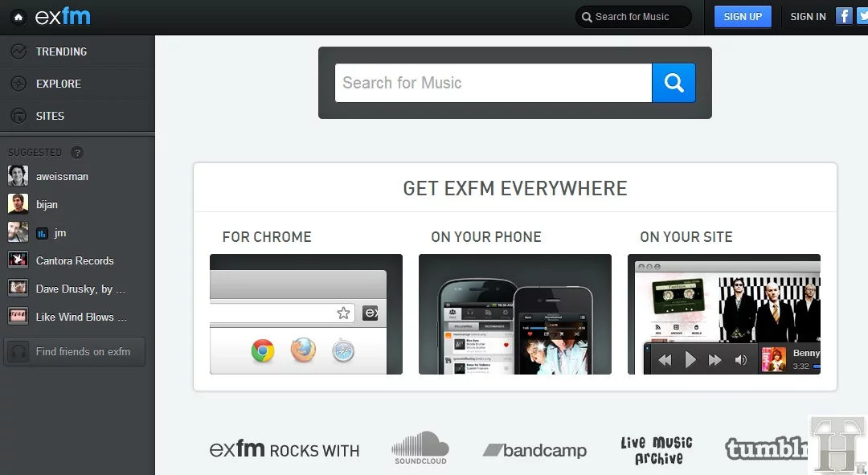The width and height of the screenshot is (868, 475).
Task: Open the SITES sidebar section
Action: [x=77, y=116]
